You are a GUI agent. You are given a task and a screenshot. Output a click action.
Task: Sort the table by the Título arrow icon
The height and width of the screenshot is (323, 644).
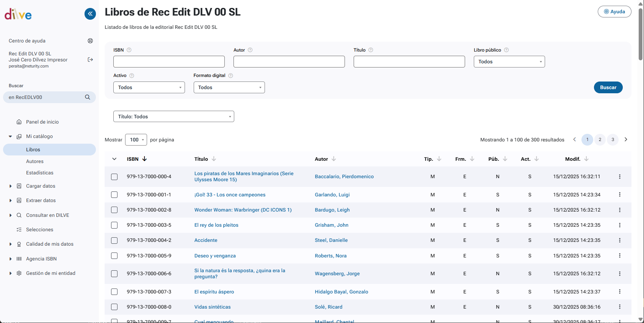coord(214,159)
